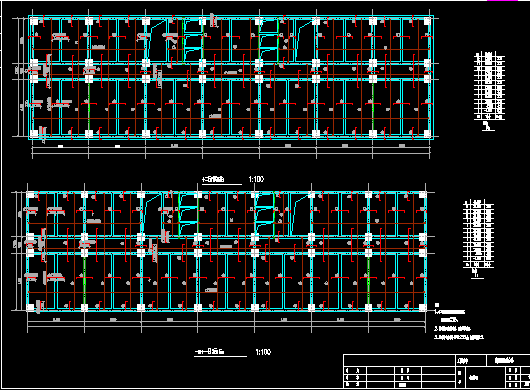Select the schedule table beside the lower plan

point(478,234)
